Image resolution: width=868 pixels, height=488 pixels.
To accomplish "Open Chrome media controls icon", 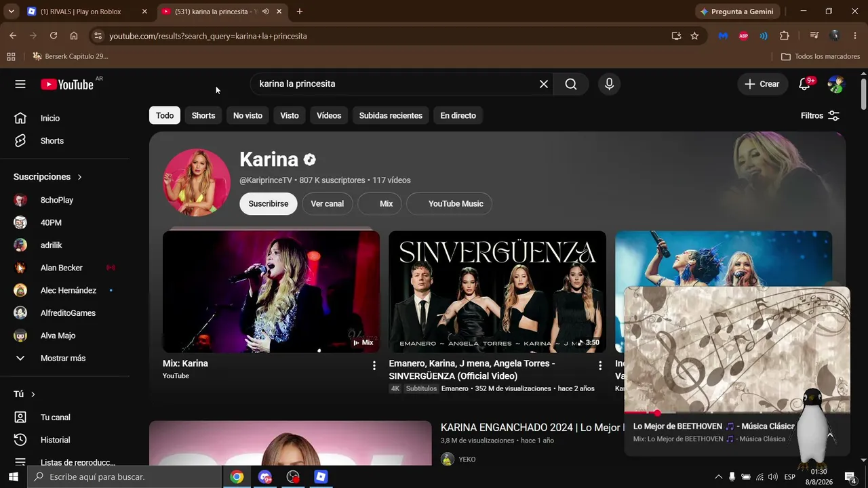I will click(814, 36).
